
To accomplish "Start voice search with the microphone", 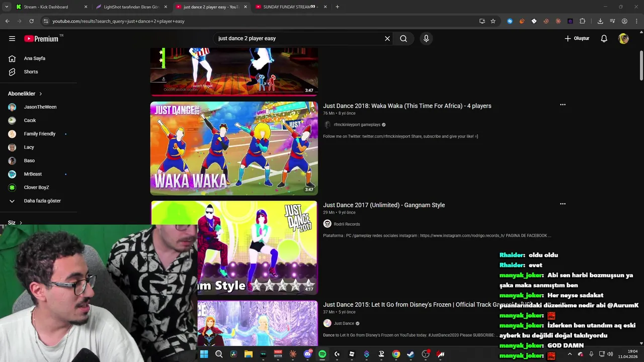I will [x=426, y=38].
